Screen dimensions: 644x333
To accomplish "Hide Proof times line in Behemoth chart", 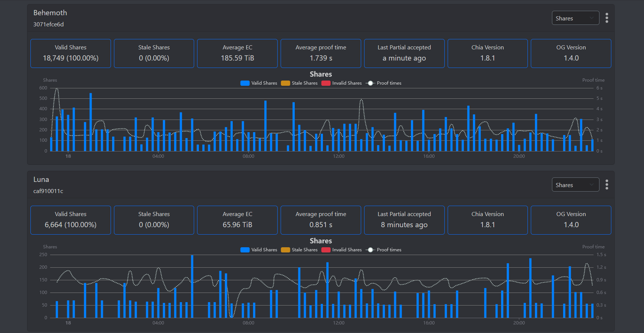I will 384,83.
